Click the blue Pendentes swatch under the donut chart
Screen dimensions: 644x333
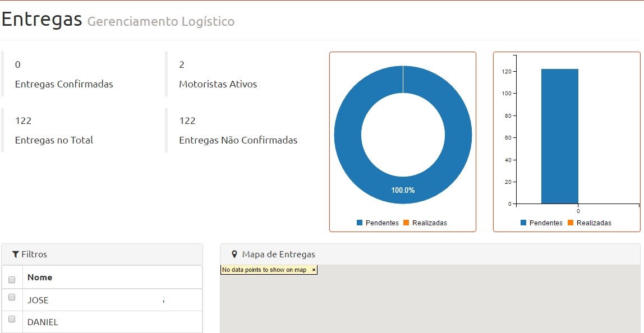(360, 223)
